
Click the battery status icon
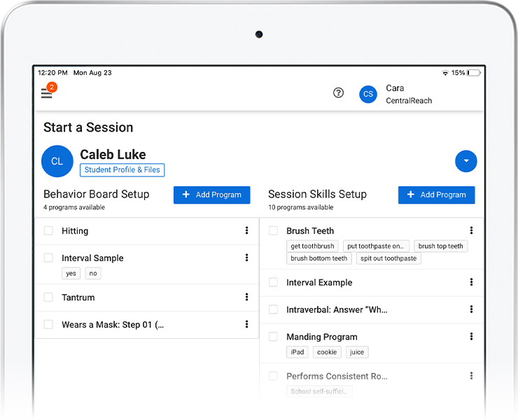pos(474,73)
